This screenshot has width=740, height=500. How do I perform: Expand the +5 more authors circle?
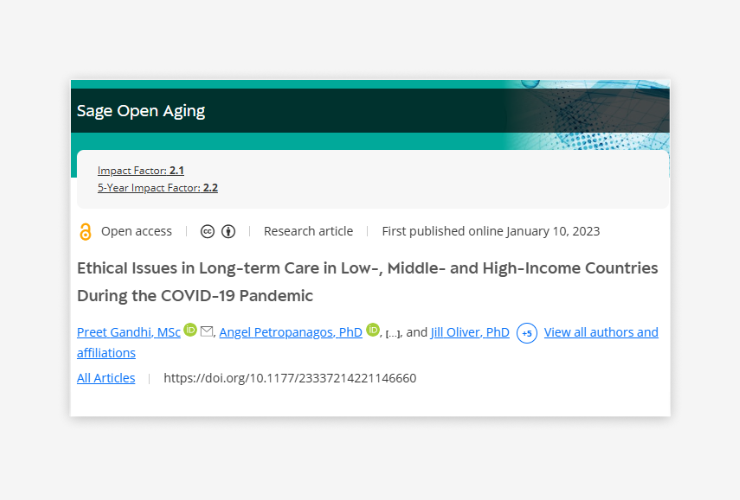527,333
